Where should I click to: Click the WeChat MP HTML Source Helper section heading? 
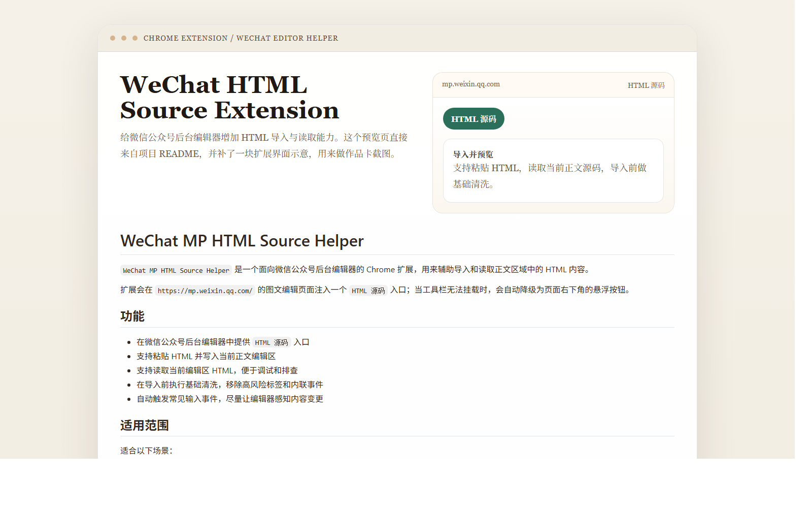click(242, 241)
